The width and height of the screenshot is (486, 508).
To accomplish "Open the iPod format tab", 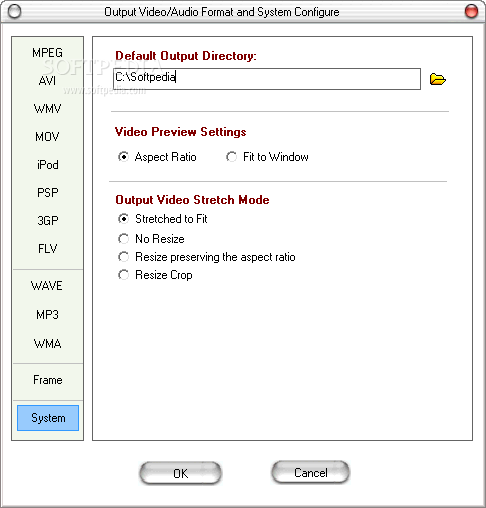I will [47, 165].
